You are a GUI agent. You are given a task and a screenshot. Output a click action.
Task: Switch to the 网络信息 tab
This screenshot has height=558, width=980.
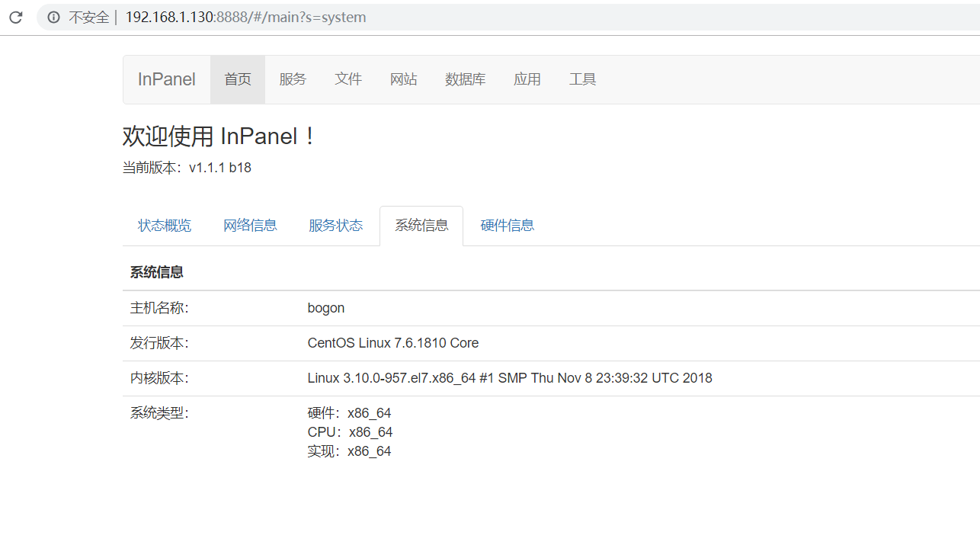(x=250, y=226)
